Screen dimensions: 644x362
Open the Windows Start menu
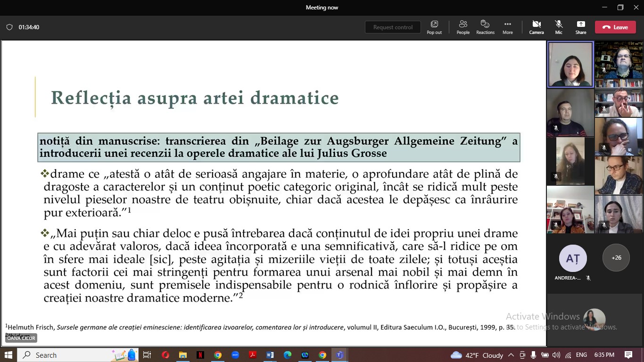[x=8, y=355]
